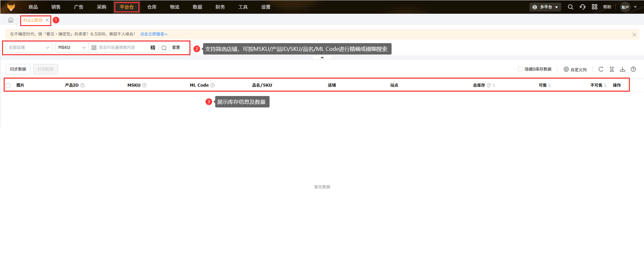Expand the 全部店铺 store dropdown
The width and height of the screenshot is (644, 273).
tap(29, 48)
